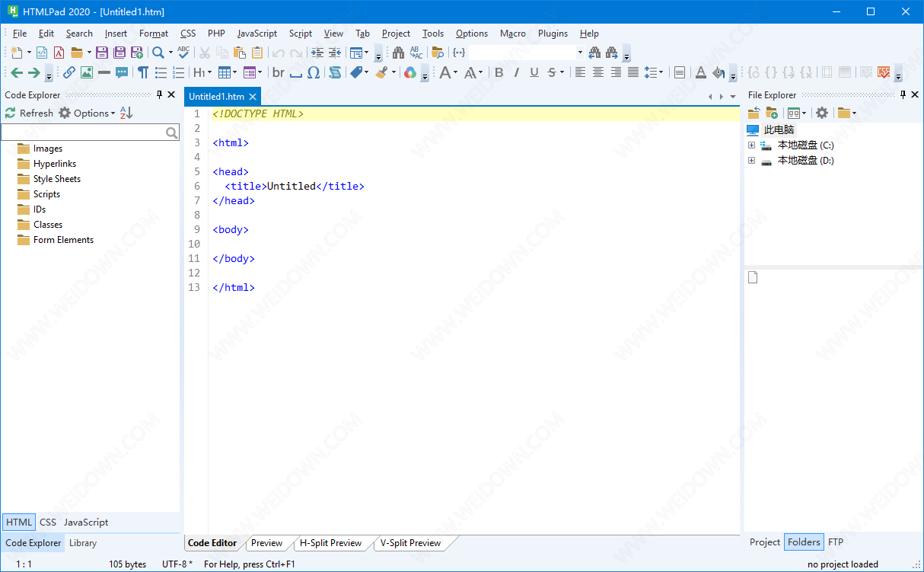The height and width of the screenshot is (572, 924).
Task: Open the JavaScript menu
Action: point(257,34)
